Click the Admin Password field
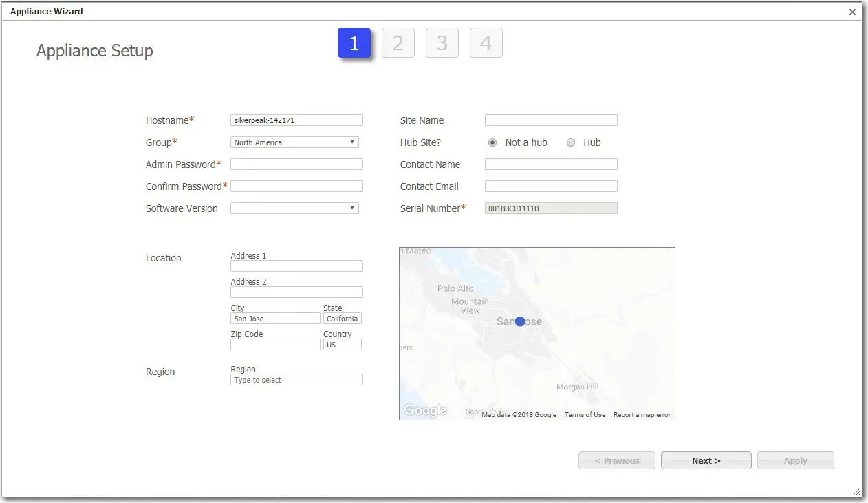The height and width of the screenshot is (503, 868). (296, 164)
